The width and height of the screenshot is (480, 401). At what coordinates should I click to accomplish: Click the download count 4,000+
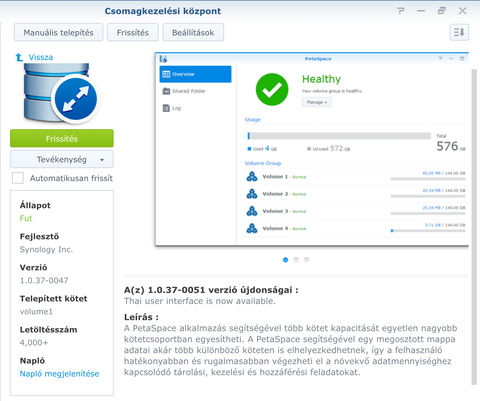[x=34, y=342]
